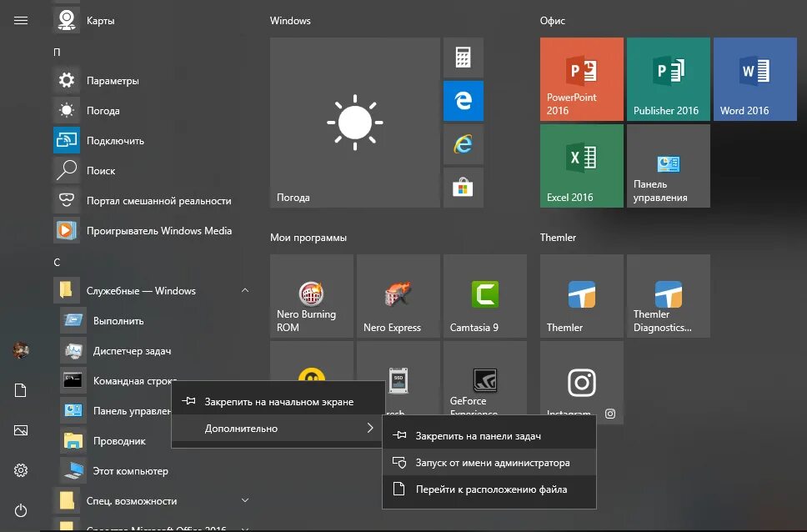Open the Microsoft Edge tile

click(464, 100)
